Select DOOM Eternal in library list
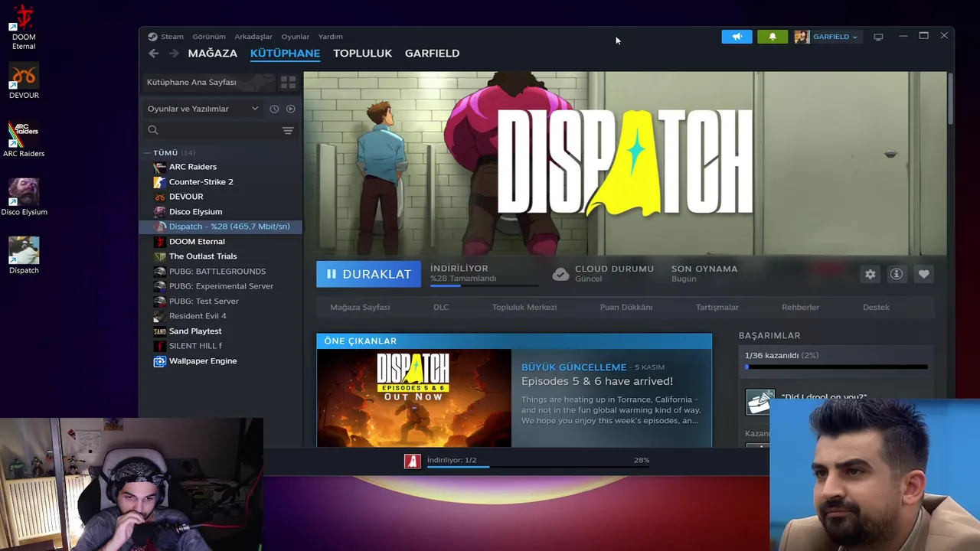 tap(197, 242)
